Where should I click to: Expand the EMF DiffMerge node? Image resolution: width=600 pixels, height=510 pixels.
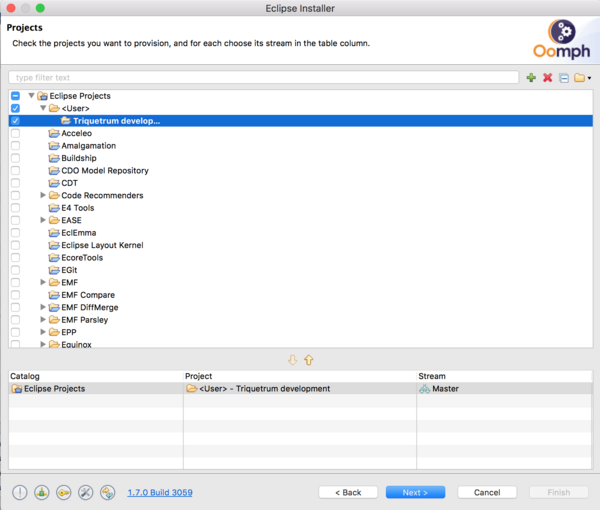43,307
